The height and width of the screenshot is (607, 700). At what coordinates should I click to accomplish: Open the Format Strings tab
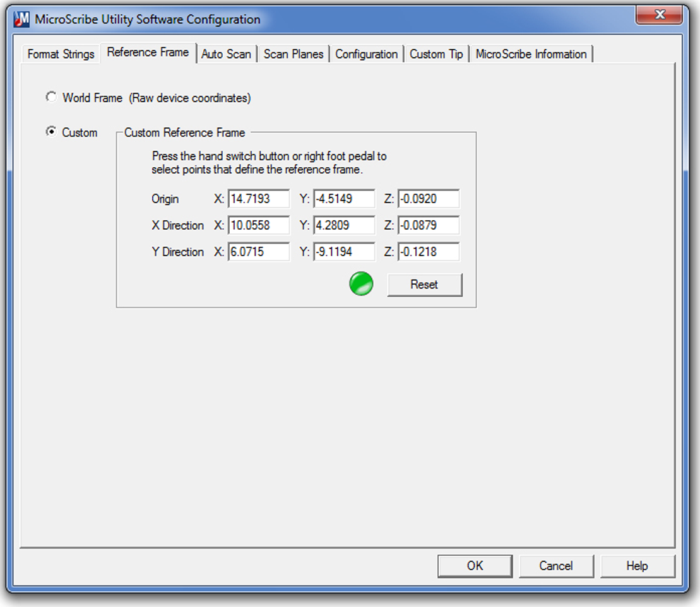(x=61, y=54)
